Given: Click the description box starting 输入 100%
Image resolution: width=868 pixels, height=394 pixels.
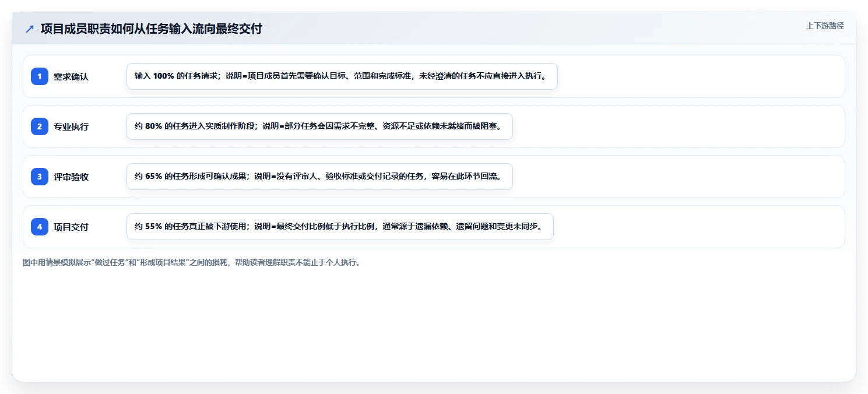Looking at the screenshot, I should coord(342,76).
